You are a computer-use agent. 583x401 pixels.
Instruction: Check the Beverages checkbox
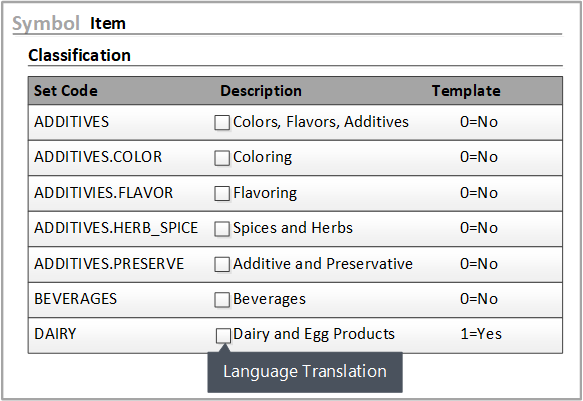pyautogui.click(x=222, y=300)
